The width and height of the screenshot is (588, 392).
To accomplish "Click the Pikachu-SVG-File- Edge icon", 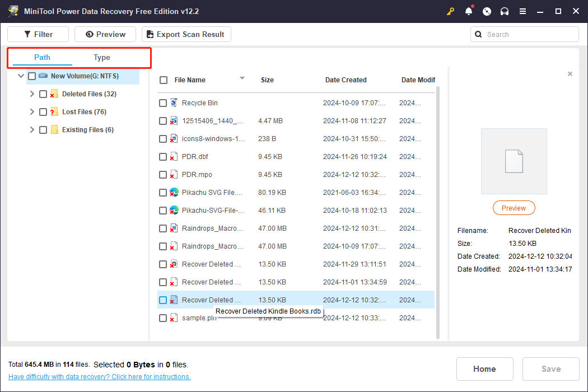I will [174, 211].
